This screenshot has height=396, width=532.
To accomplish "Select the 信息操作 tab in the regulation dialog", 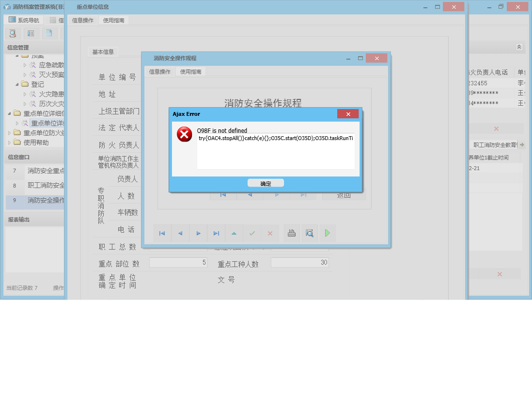I will pos(160,71).
